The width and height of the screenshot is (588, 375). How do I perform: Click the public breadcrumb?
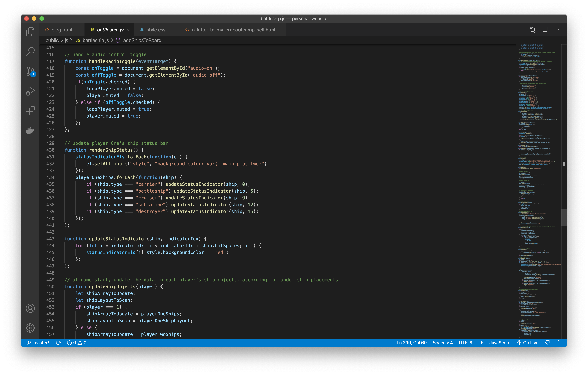click(x=52, y=40)
